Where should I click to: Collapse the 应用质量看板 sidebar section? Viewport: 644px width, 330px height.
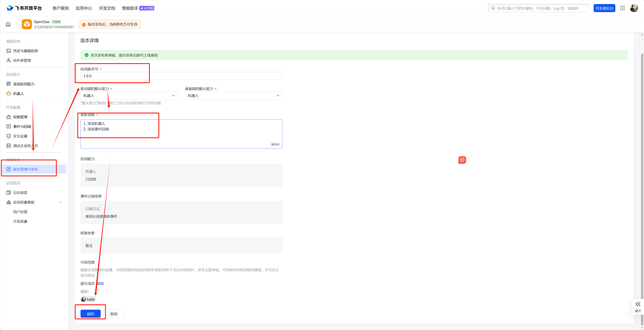pos(60,202)
